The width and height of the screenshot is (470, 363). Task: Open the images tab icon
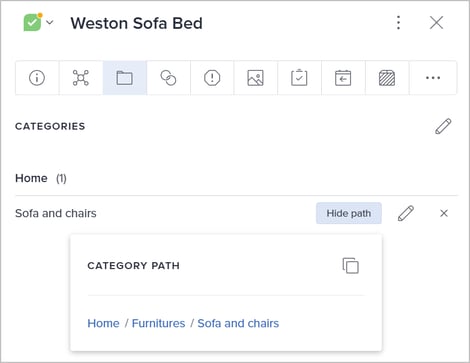(x=256, y=78)
